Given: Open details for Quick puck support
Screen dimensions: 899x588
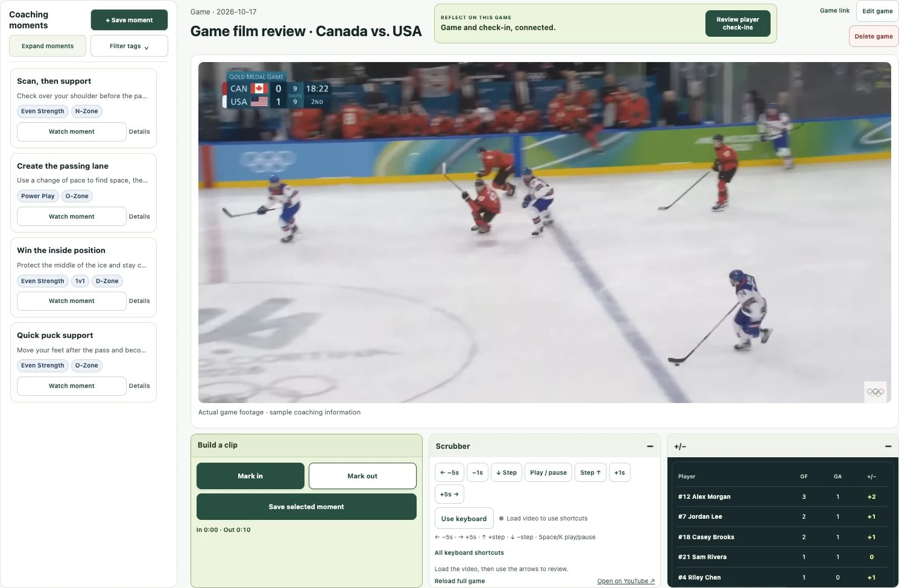Looking at the screenshot, I should 139,386.
